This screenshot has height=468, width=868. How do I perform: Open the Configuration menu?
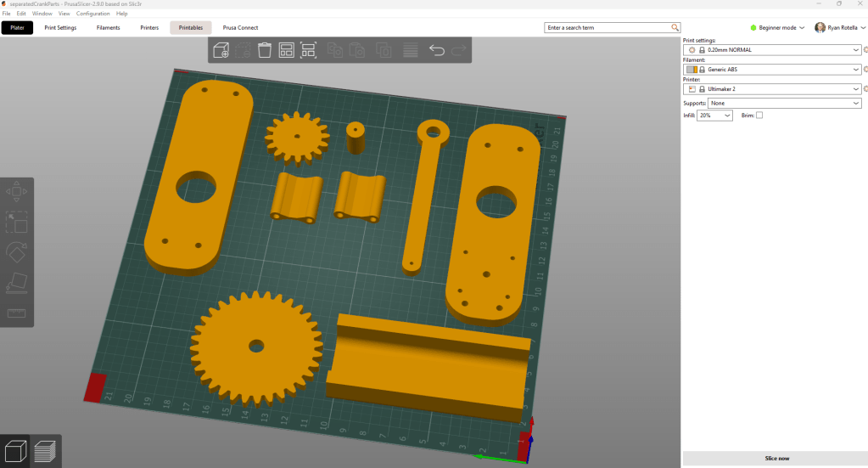click(92, 14)
